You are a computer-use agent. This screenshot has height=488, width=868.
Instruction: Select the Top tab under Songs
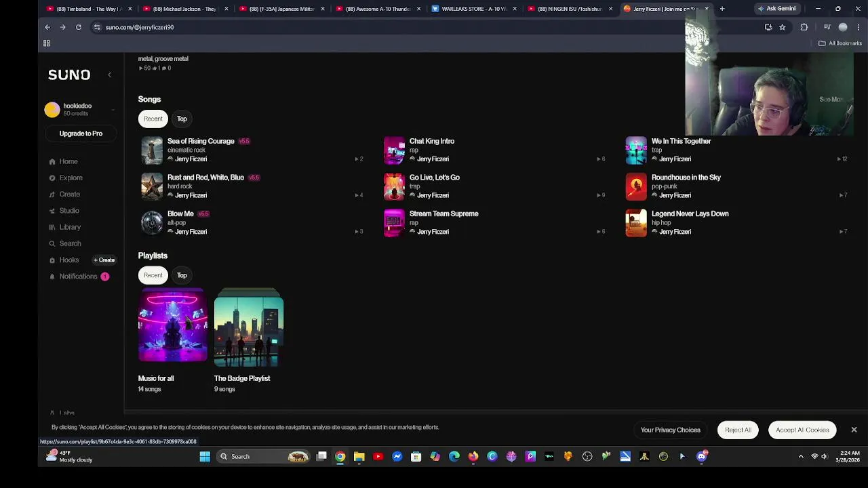(x=182, y=119)
